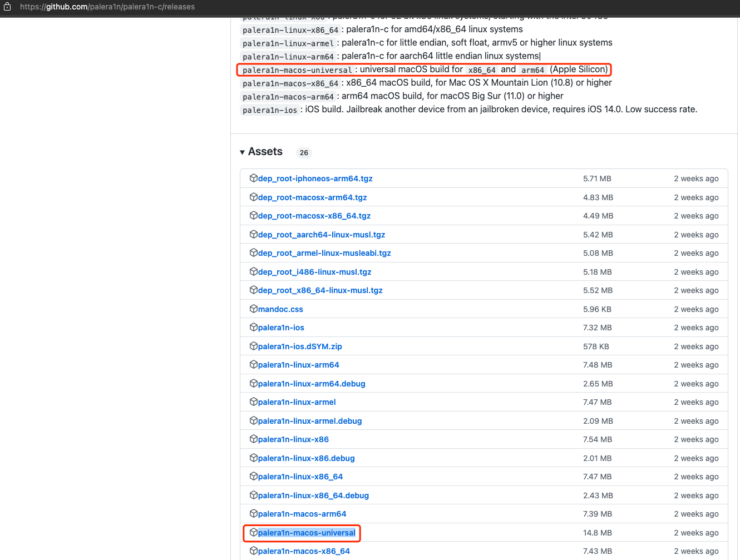This screenshot has height=560, width=740.
Task: Download dep_root-macosx-x86_64.tgz
Action: [314, 216]
